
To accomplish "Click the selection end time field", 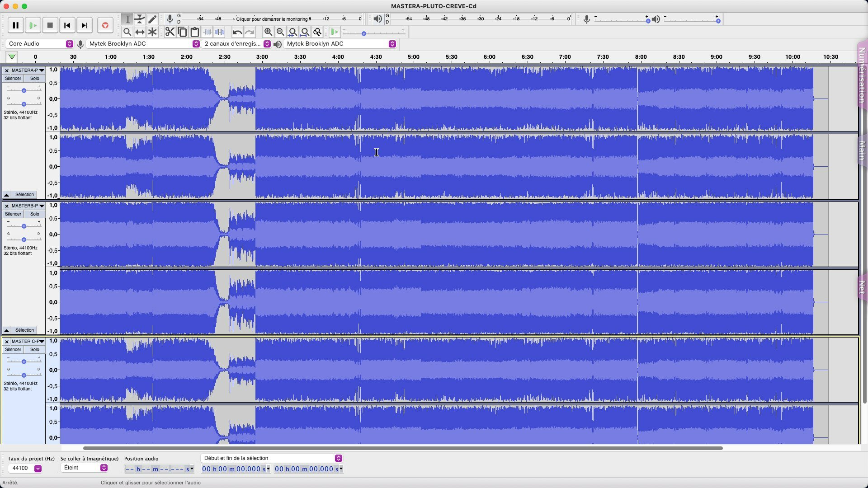I will pos(308,469).
